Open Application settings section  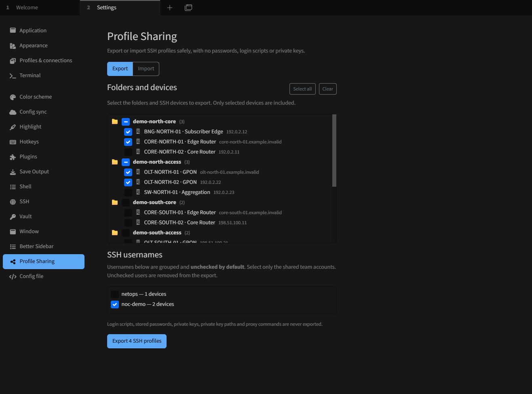(x=44, y=30)
